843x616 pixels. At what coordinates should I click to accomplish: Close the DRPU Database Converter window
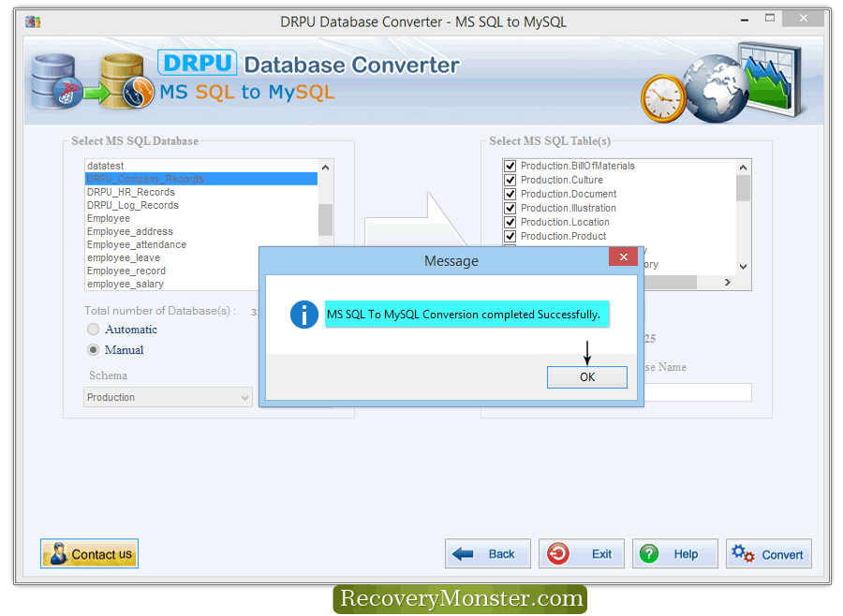coord(804,19)
